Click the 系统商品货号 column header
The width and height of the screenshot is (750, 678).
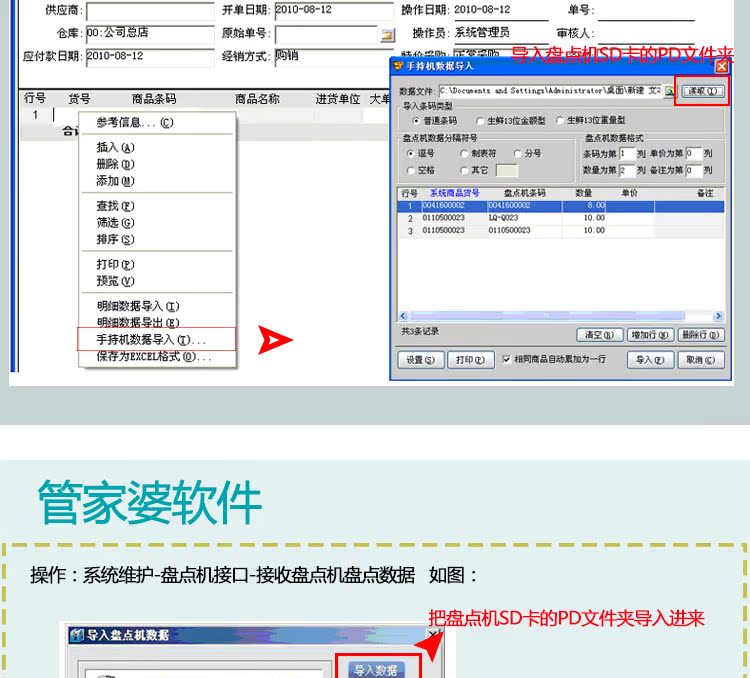454,193
